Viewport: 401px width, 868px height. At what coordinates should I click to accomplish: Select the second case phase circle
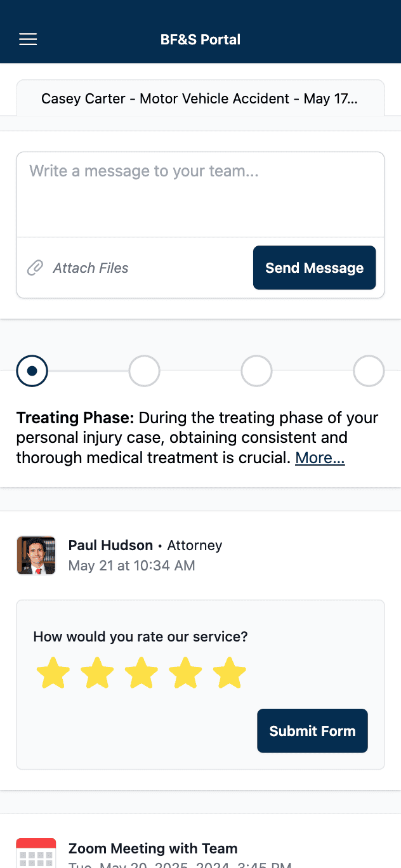pyautogui.click(x=144, y=371)
